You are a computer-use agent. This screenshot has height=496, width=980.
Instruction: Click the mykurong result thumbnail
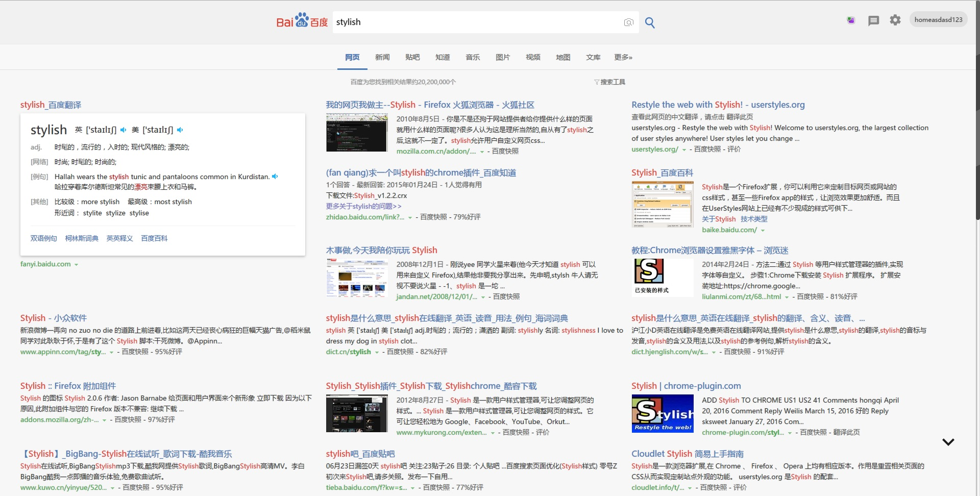click(x=357, y=414)
